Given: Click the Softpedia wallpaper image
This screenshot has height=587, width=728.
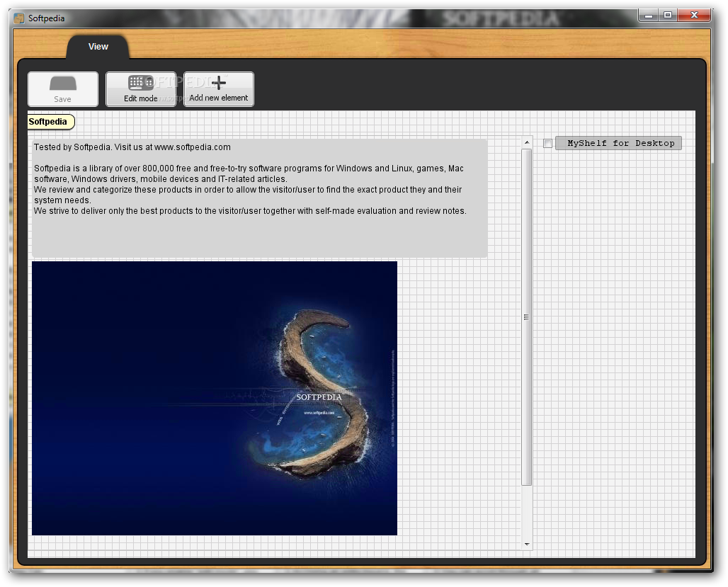Looking at the screenshot, I should click(x=215, y=399).
